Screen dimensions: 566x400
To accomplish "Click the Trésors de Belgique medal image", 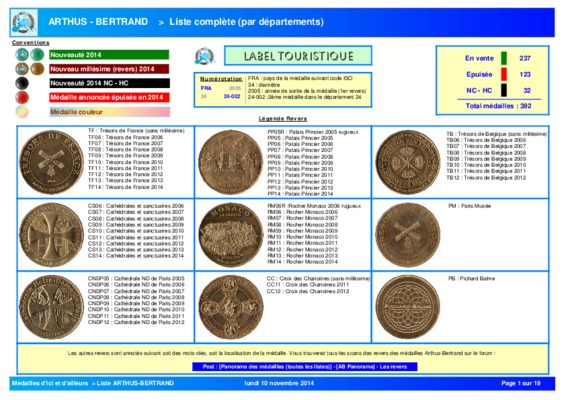I will pos(408,162).
